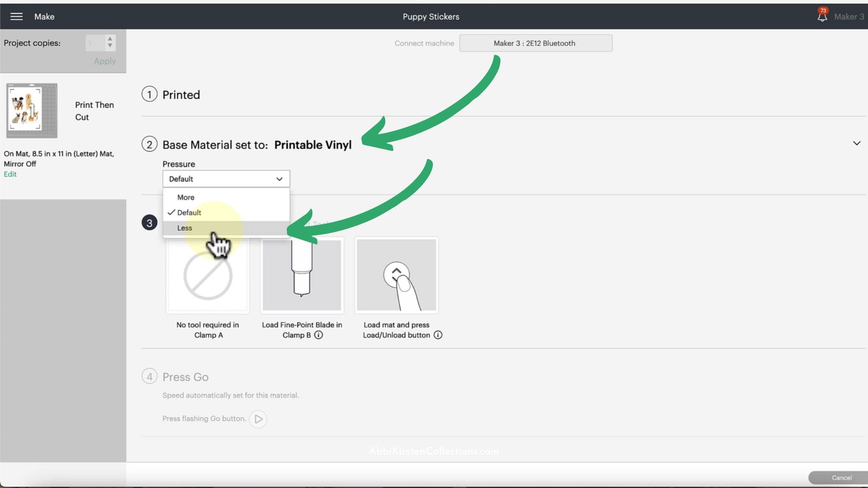Open the Connect machine selector

535,43
